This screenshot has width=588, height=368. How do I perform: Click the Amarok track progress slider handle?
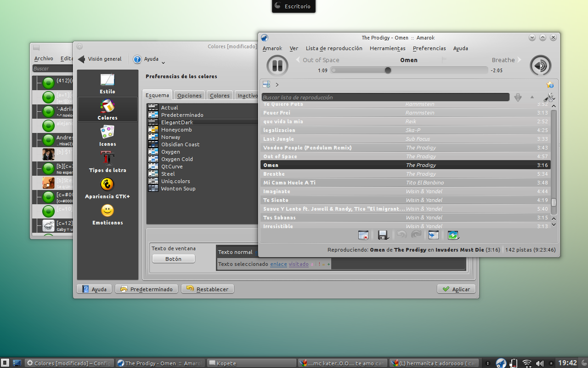[x=388, y=70]
